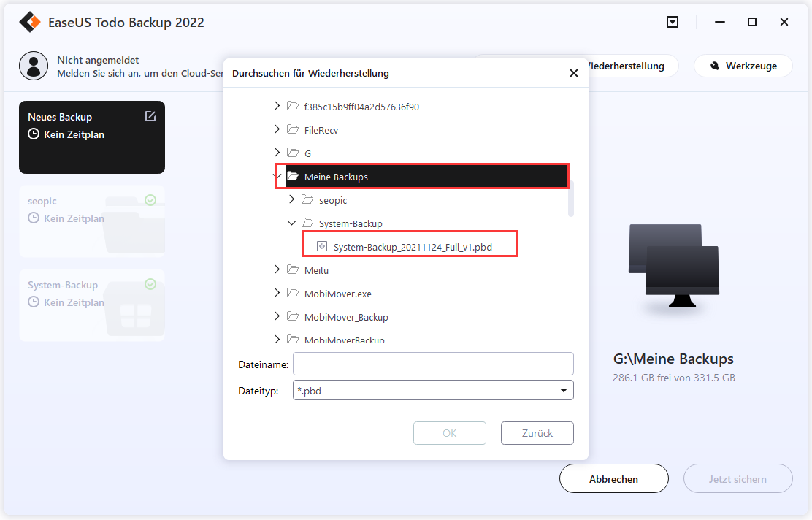Click the open folder icon of Meine Backups
Image resolution: width=812 pixels, height=520 pixels.
293,176
